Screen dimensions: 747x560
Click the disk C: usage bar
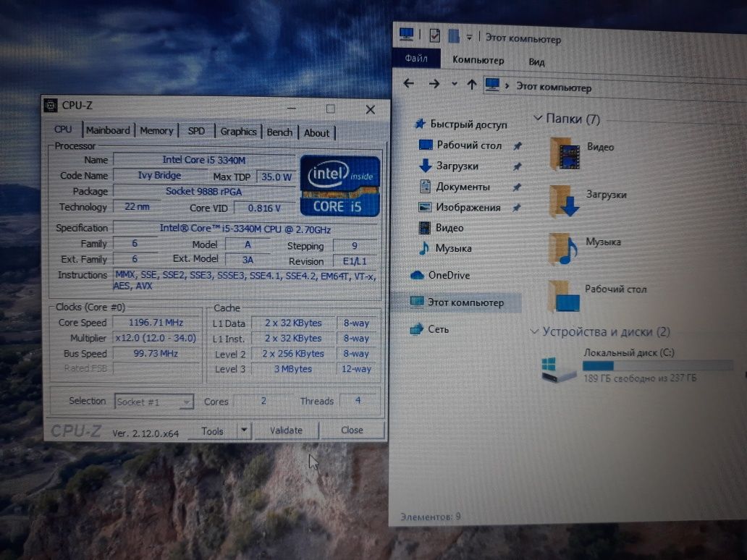(658, 365)
